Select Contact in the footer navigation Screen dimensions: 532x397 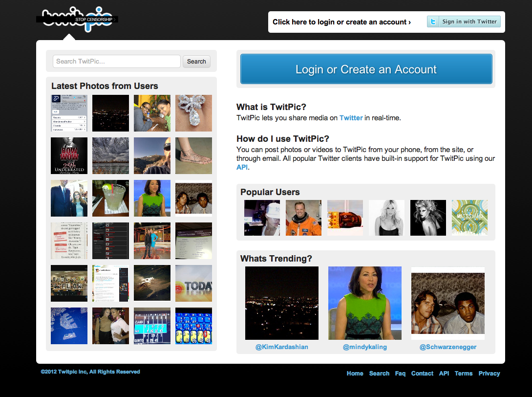coord(422,374)
